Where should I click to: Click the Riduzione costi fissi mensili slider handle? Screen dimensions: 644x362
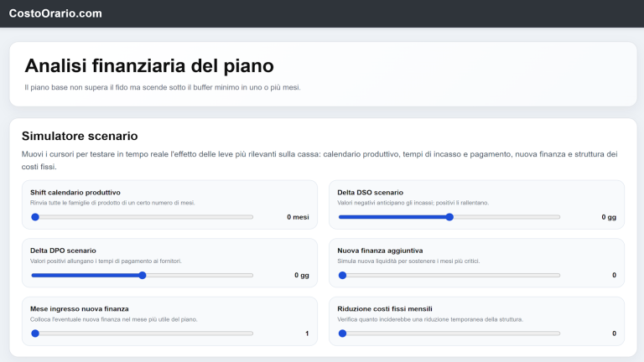[342, 334]
